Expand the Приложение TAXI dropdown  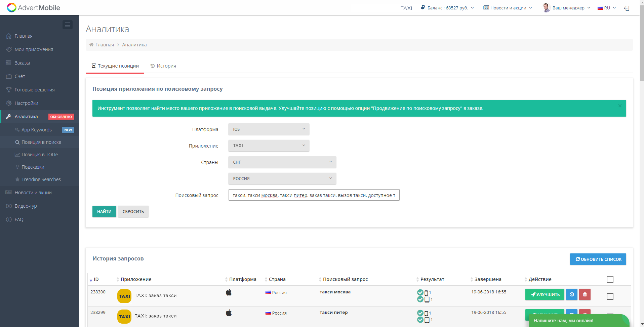269,146
